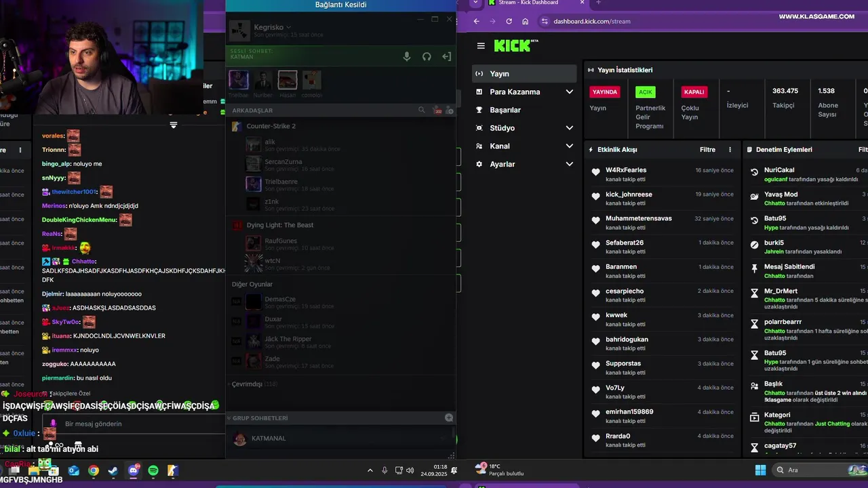
Task: Open friend search in Steam friends list
Action: pyautogui.click(x=422, y=110)
